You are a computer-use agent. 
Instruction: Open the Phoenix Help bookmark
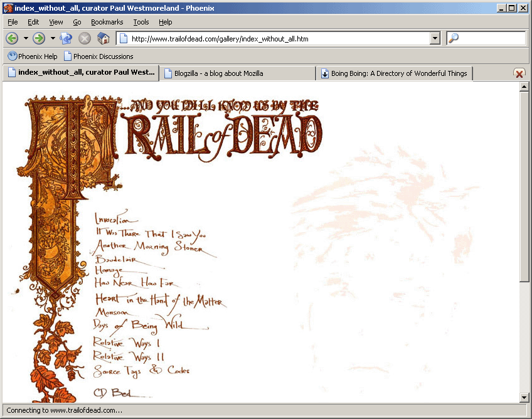click(33, 56)
